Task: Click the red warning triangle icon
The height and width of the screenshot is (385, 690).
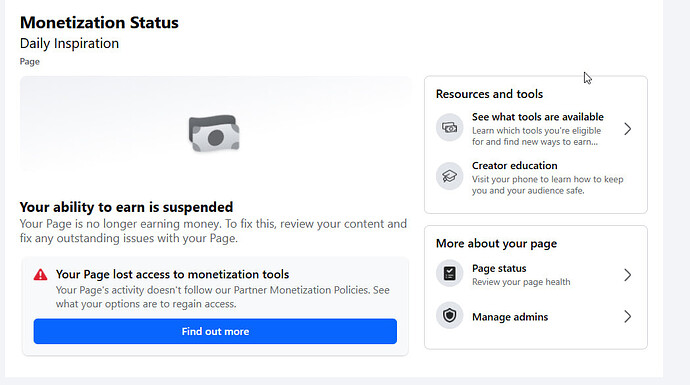Action: click(40, 275)
